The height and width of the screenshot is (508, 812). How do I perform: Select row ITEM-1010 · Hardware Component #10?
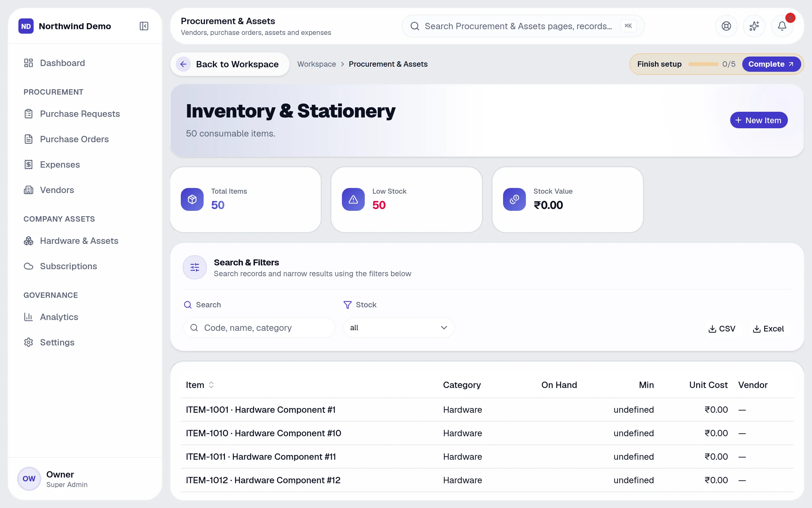[x=487, y=433]
